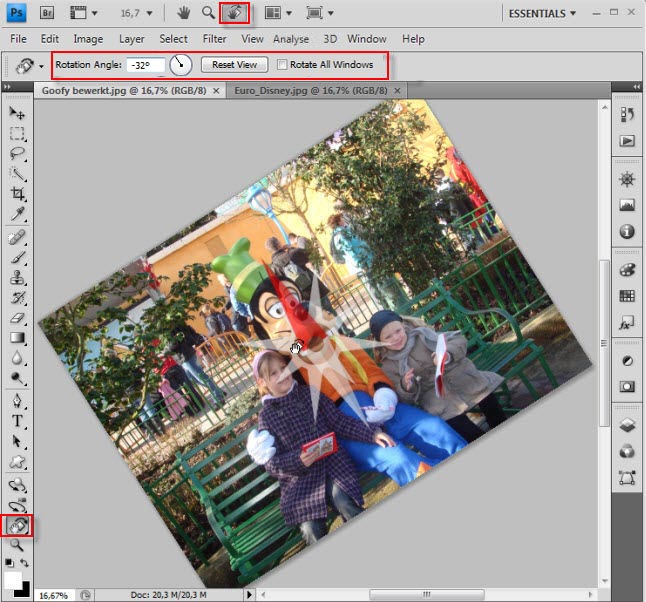The image size is (646, 602).
Task: Open the Layer menu
Action: point(131,39)
